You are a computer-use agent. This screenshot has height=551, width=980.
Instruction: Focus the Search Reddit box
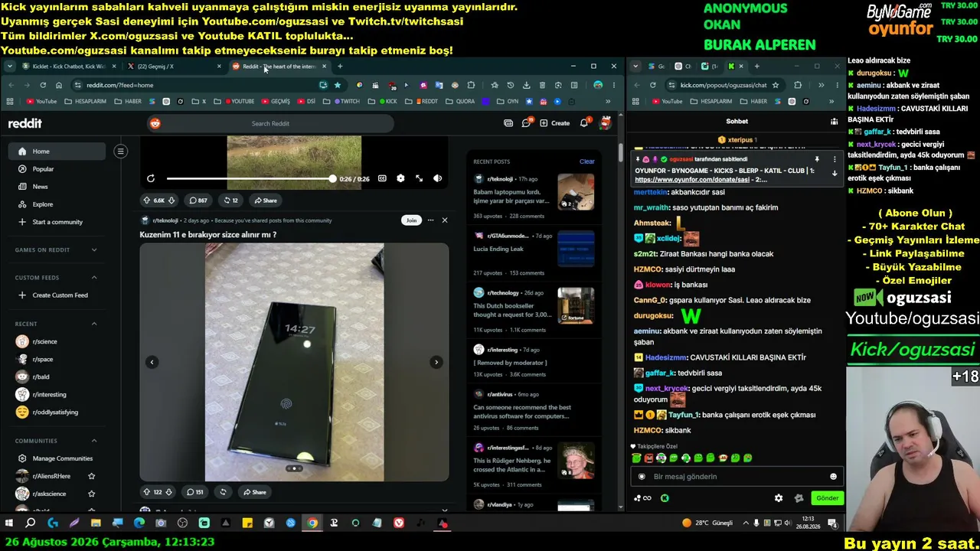pos(270,123)
